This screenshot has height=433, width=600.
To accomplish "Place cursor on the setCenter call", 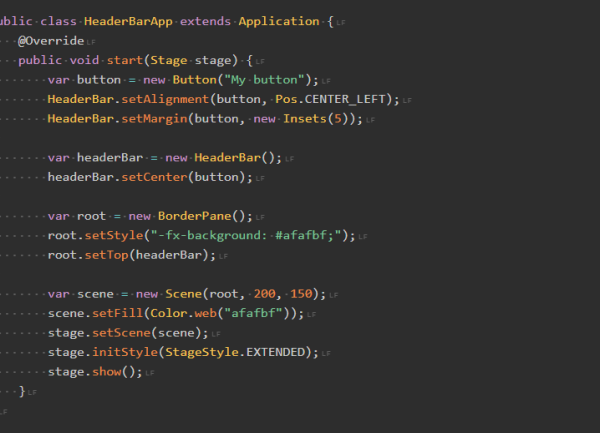I will click(162, 177).
